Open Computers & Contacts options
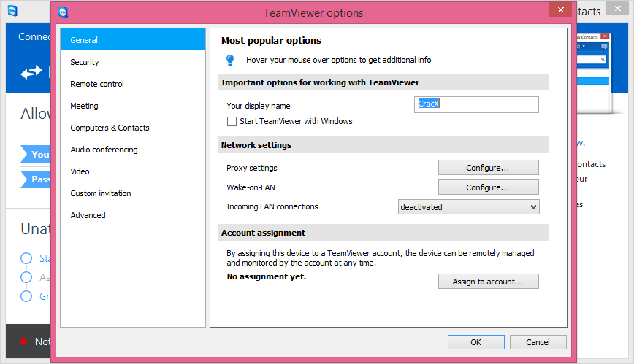This screenshot has width=634, height=364. pyautogui.click(x=110, y=128)
